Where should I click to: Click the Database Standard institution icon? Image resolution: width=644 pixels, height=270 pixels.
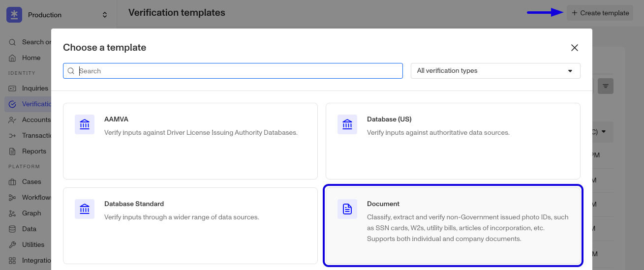[x=85, y=209]
